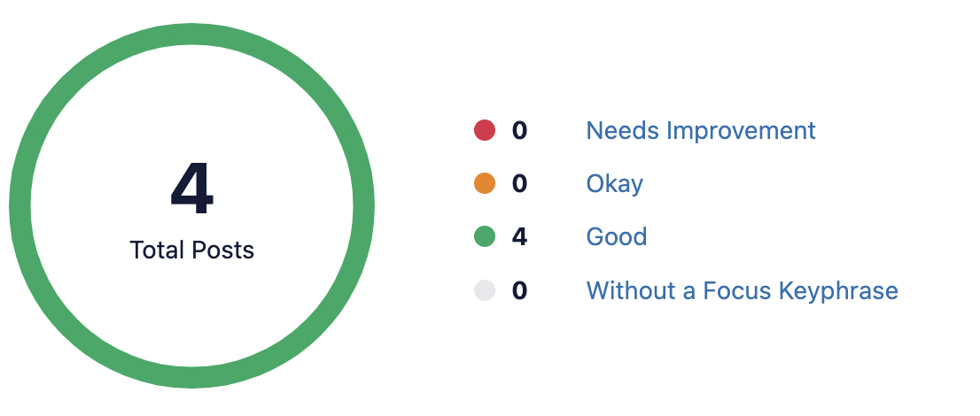Open the Needs Improvement posts link
Image resolution: width=980 pixels, height=416 pixels.
(701, 130)
